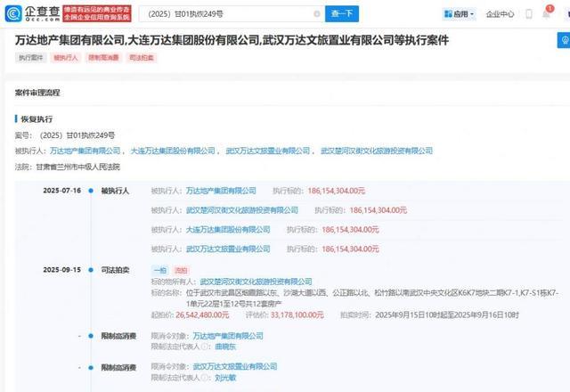The width and height of the screenshot is (570, 392).
Task: Click the court name 甘肃省兰州市中级人民法院
Action: 78,167
